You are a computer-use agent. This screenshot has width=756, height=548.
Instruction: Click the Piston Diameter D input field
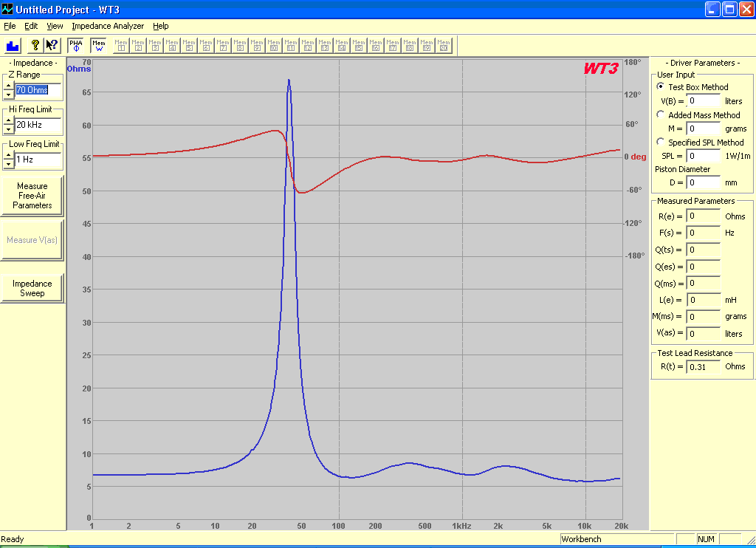pyautogui.click(x=703, y=182)
